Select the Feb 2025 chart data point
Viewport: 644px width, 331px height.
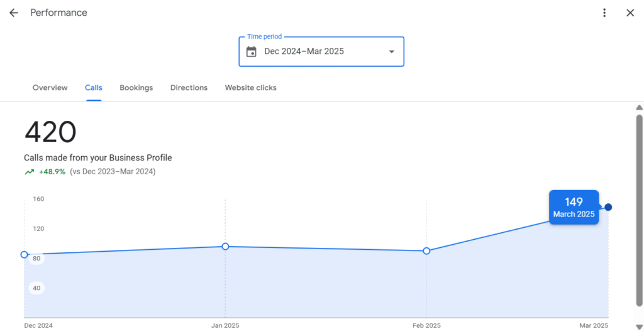(x=426, y=251)
